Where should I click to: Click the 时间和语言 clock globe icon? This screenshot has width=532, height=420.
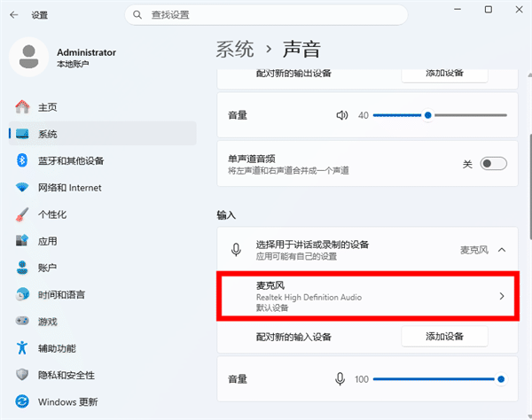point(22,294)
